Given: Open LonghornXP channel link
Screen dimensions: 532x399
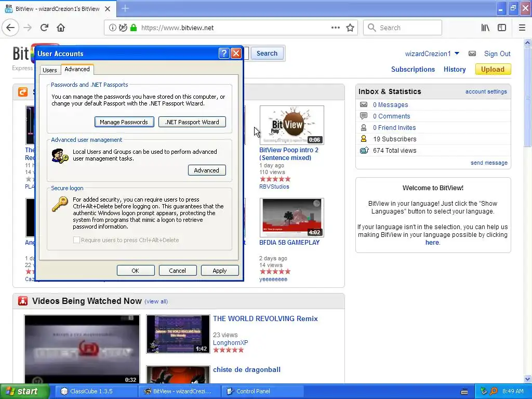Looking at the screenshot, I should point(230,343).
